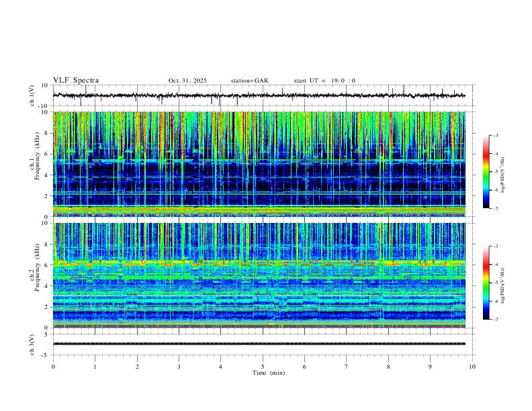
Task: Click the "5" tick label on Time axis
Action: point(263,367)
